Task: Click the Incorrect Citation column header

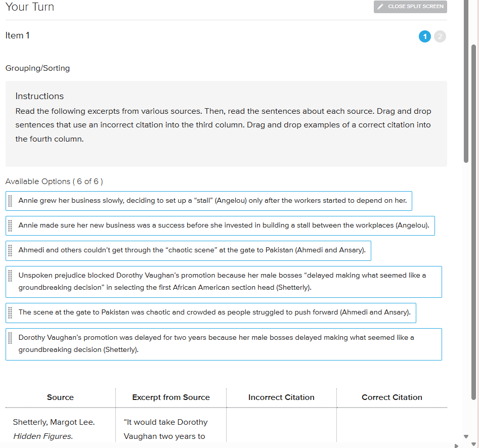Action: pos(281,397)
